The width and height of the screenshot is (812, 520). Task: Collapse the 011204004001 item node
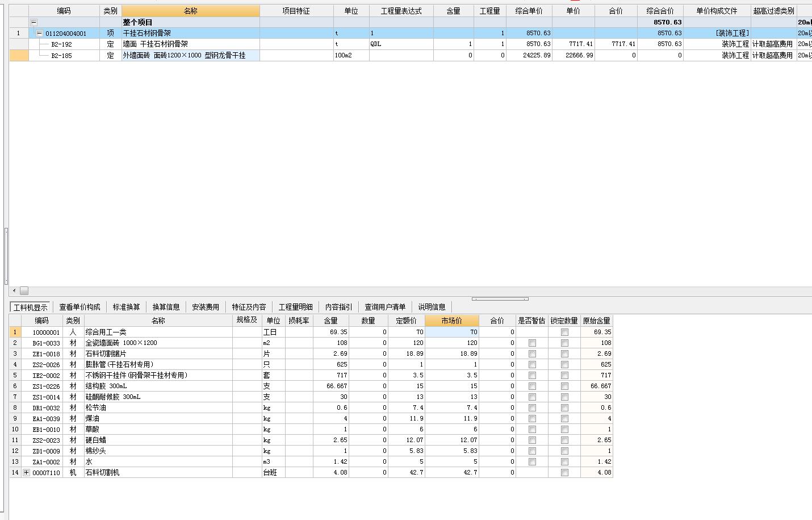[39, 34]
